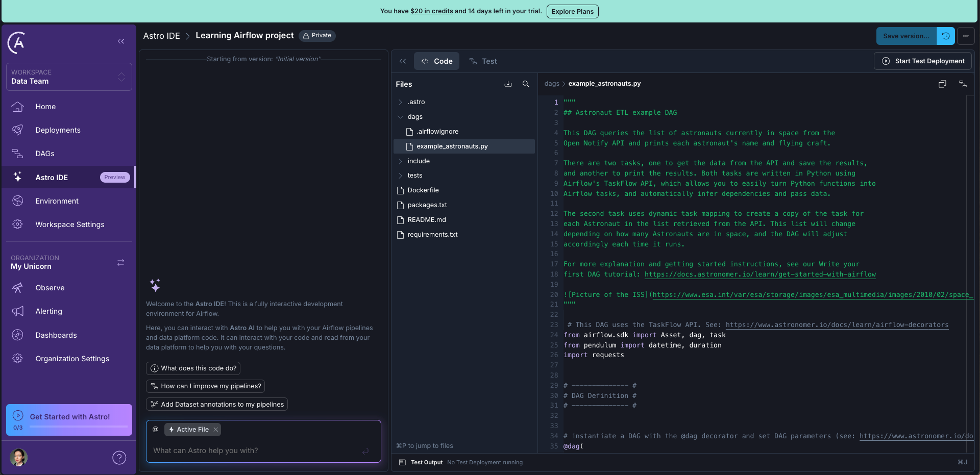This screenshot has height=475, width=980.
Task: Click the copy icon above the code editor
Action: 942,84
